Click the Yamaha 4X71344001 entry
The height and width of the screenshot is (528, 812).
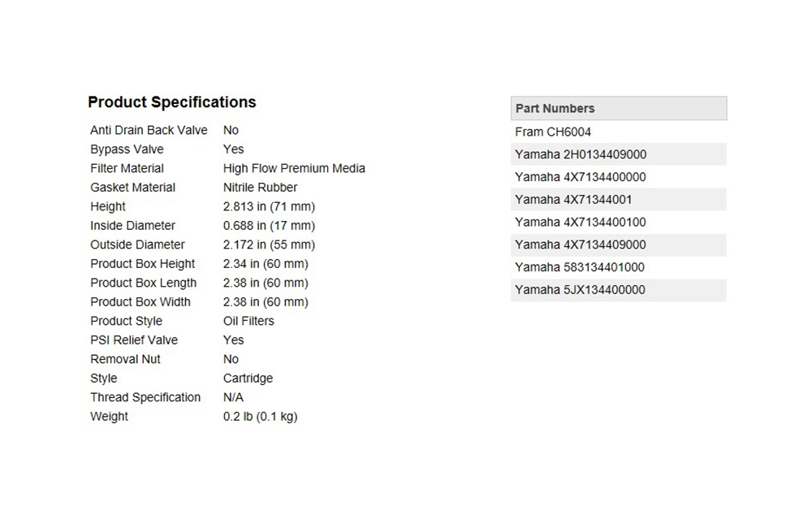click(619, 200)
